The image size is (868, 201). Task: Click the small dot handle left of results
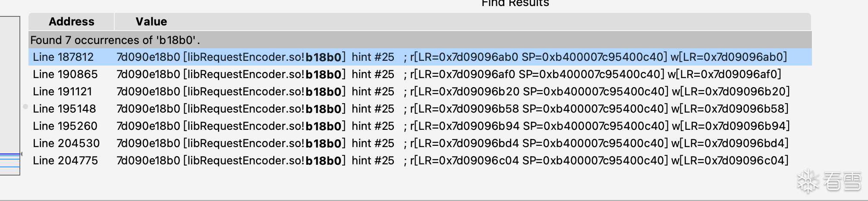[x=25, y=107]
